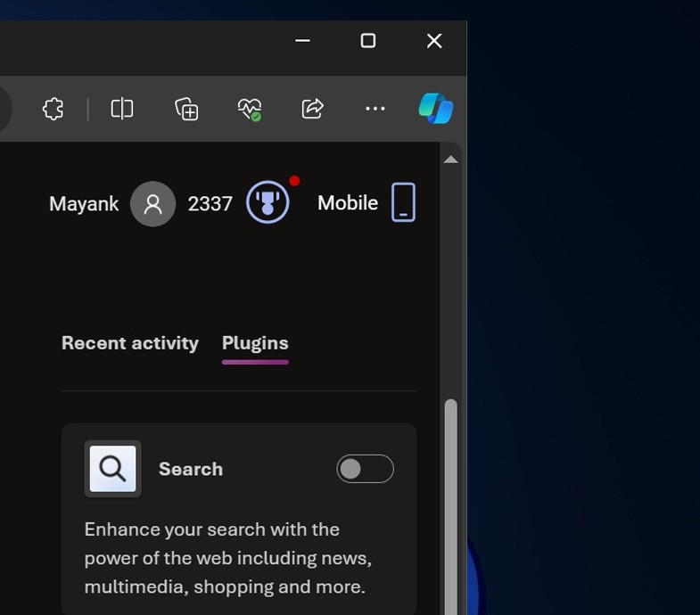Switch to the Recent activity tab
The width and height of the screenshot is (700, 615).
click(x=130, y=343)
